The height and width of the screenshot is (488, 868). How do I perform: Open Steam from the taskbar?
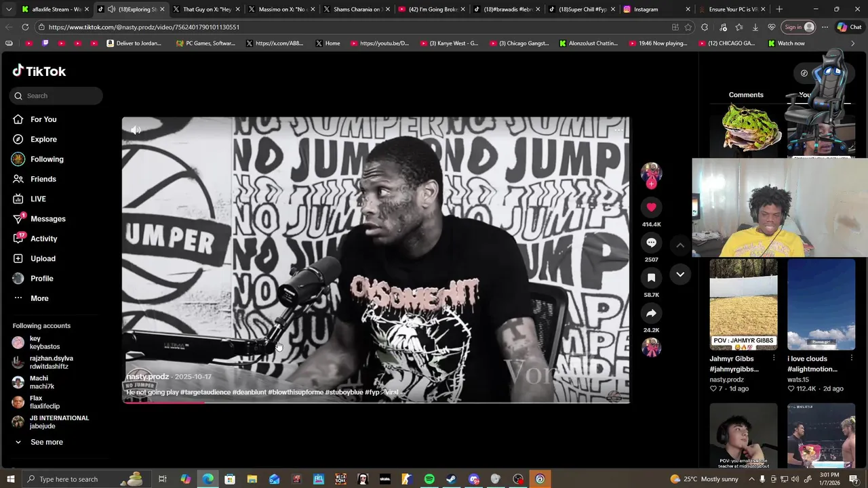452,479
